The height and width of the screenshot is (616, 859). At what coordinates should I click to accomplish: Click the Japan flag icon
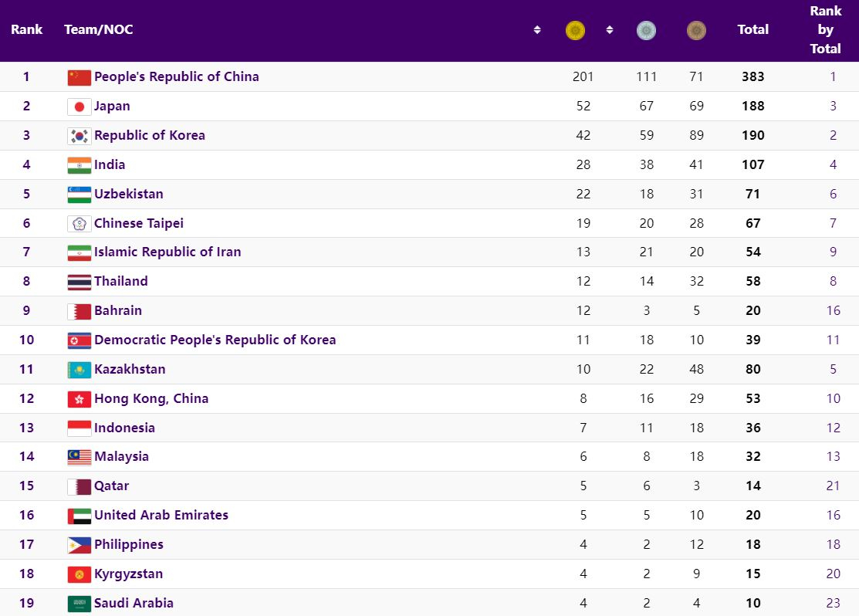[79, 107]
